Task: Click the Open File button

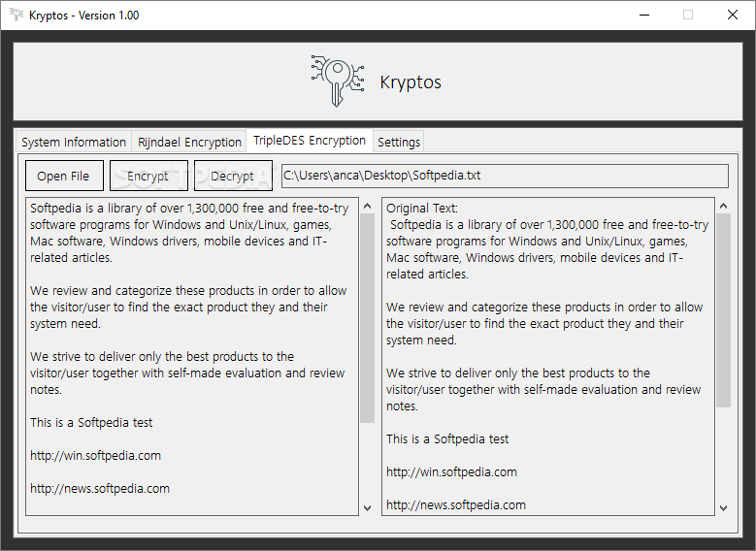Action: [64, 176]
